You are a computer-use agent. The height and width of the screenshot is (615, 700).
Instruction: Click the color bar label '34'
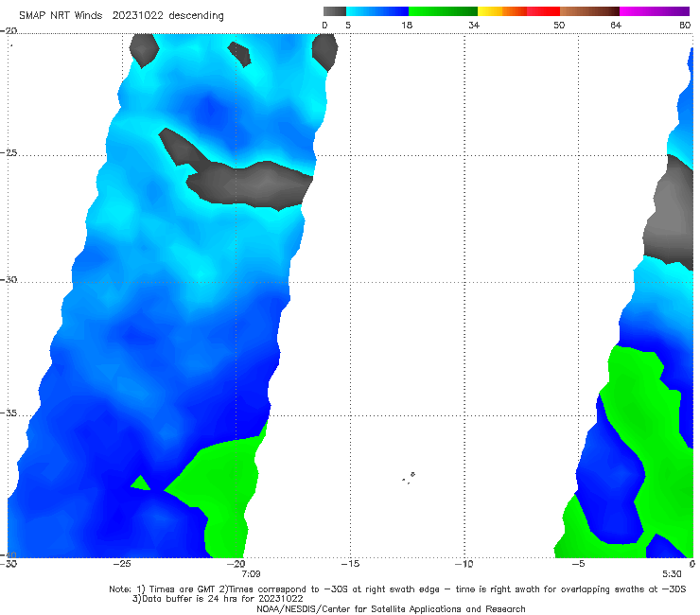tap(474, 26)
